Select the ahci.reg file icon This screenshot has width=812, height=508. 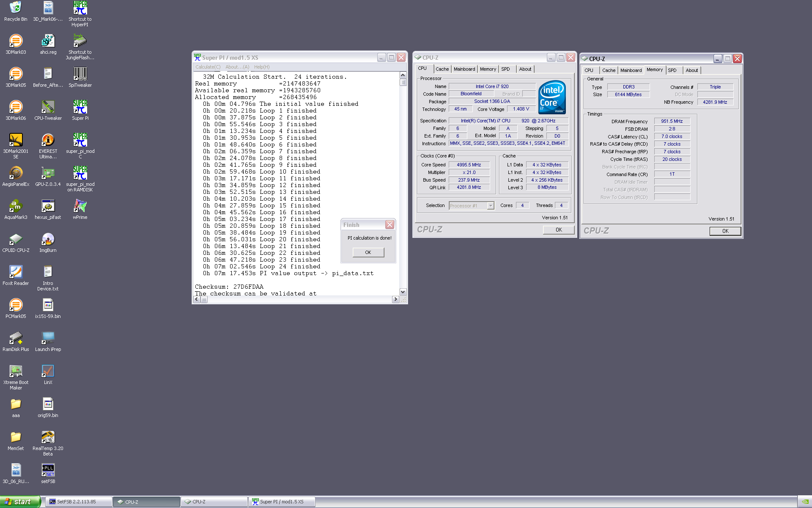pyautogui.click(x=48, y=44)
